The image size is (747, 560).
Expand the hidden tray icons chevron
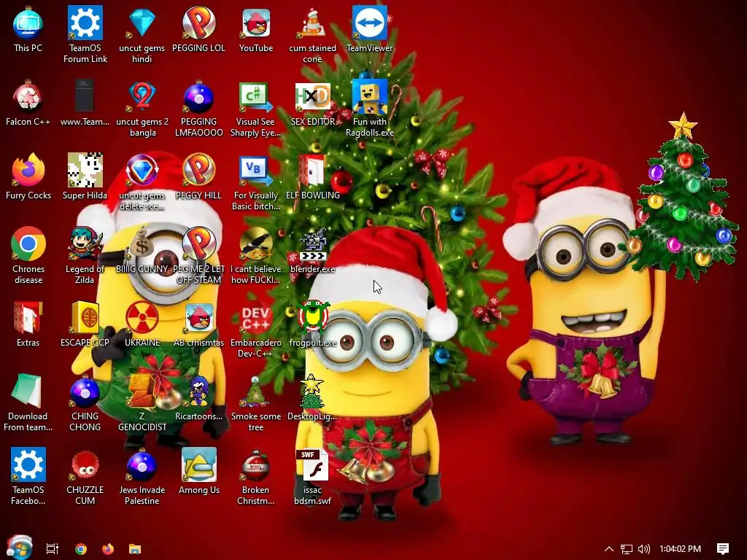(x=608, y=548)
